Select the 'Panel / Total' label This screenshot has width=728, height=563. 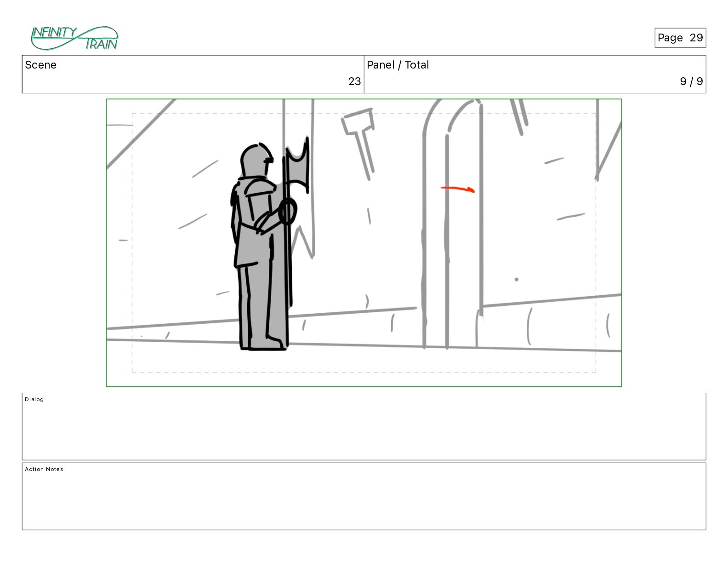398,65
